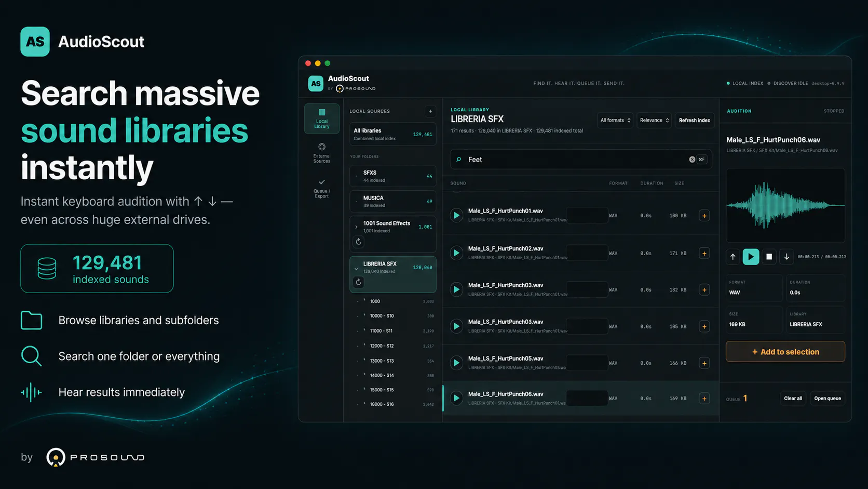Click the AudioScout AS logo in app header
Screen dimensions: 868x489
pos(316,84)
